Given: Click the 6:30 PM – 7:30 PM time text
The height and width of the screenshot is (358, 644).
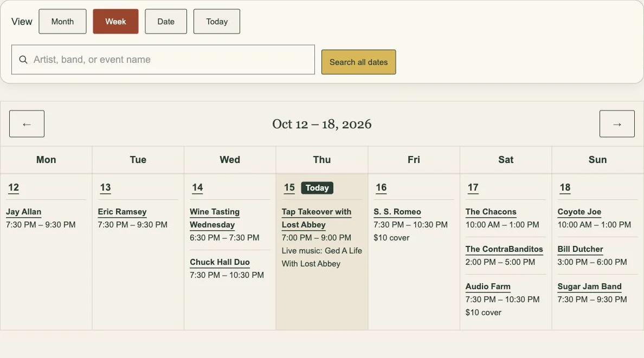Looking at the screenshot, I should tap(224, 238).
